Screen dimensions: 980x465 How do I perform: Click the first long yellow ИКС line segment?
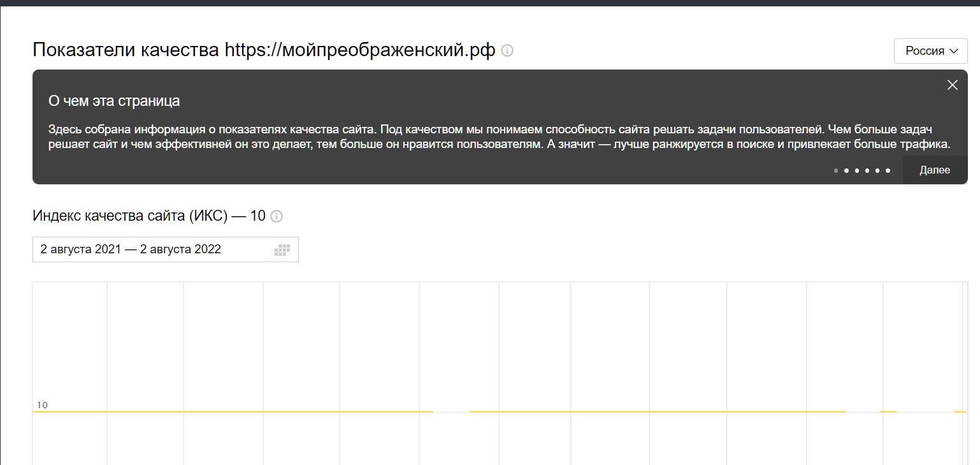click(x=233, y=411)
